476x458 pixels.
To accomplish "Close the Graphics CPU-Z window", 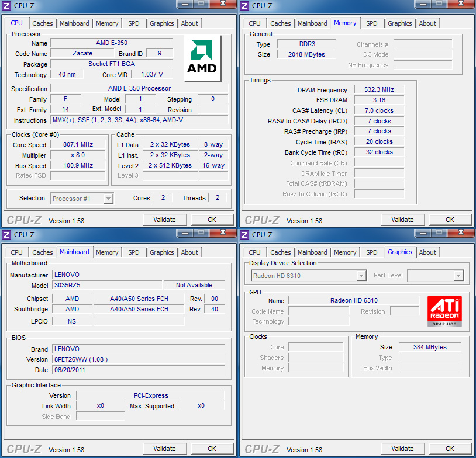I will pos(462,233).
